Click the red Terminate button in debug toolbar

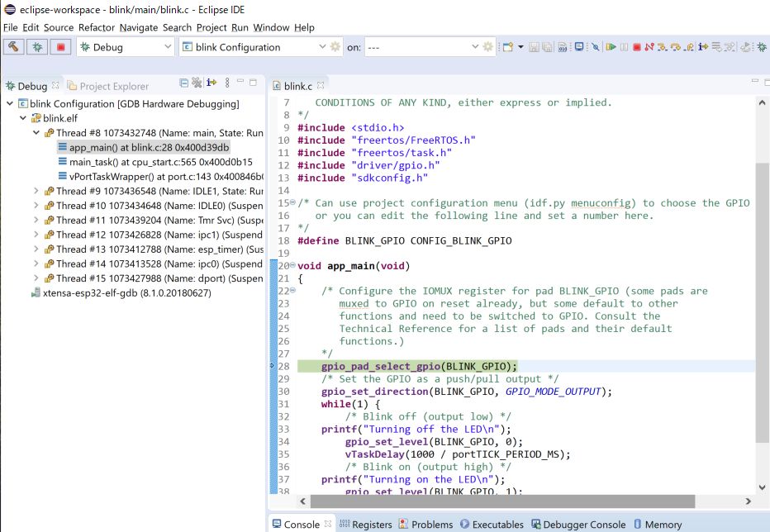[637, 46]
